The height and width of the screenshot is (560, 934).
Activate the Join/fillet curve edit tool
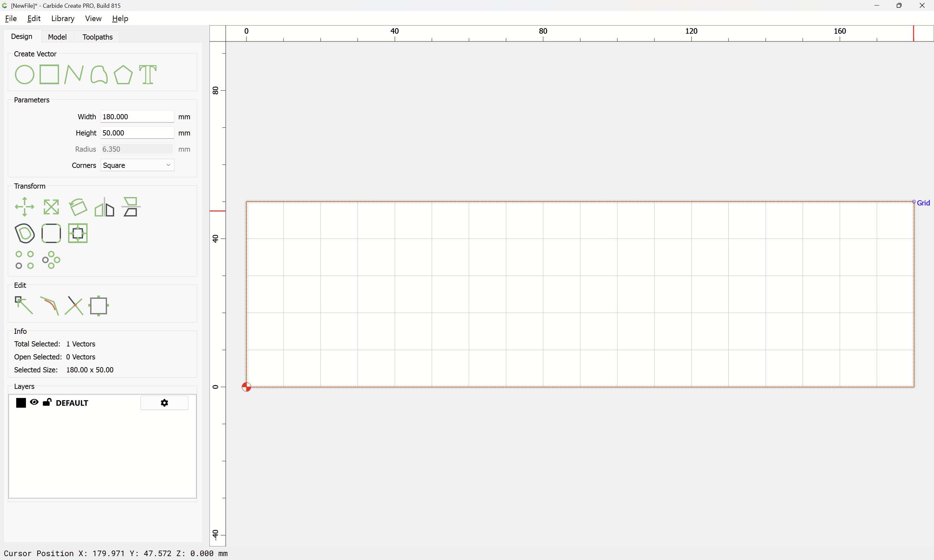(x=49, y=305)
